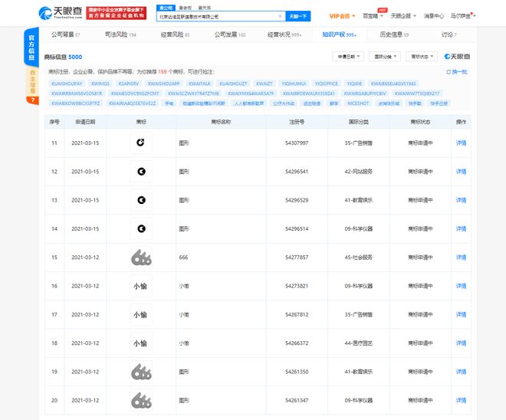Open the trademark image in row 12
The width and height of the screenshot is (506, 420).
click(141, 171)
